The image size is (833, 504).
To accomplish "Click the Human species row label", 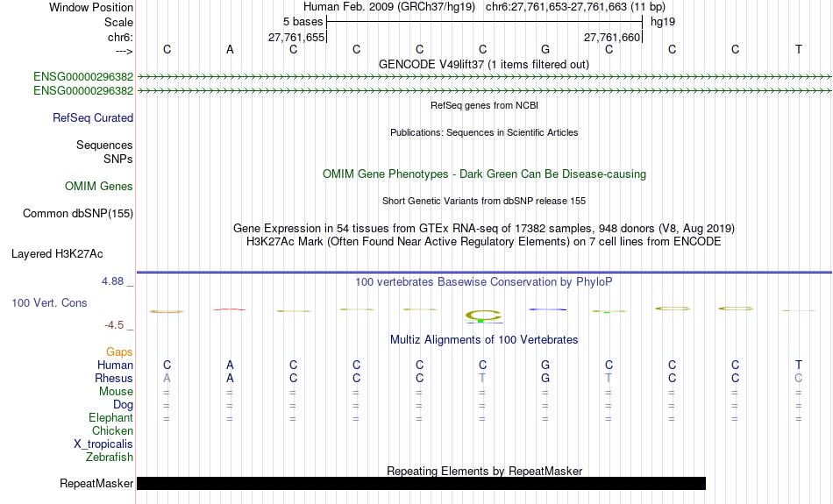I will 115,365.
